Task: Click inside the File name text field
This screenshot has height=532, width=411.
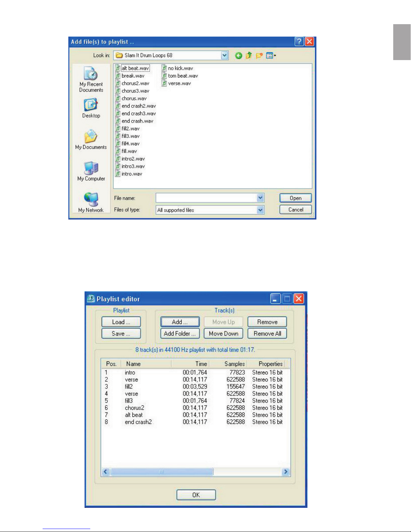Action: [206, 198]
